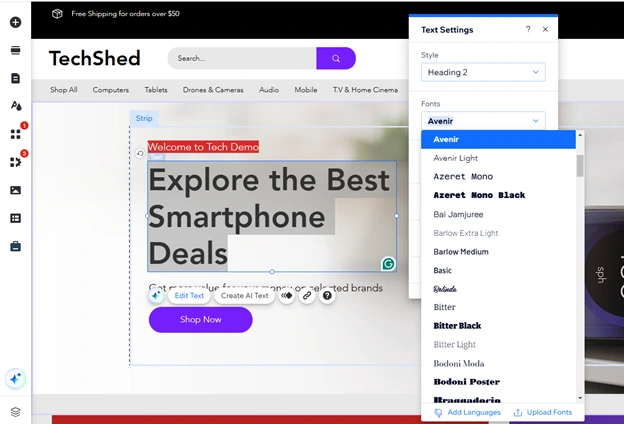Click the Layers icon at bottom left

(x=15, y=411)
